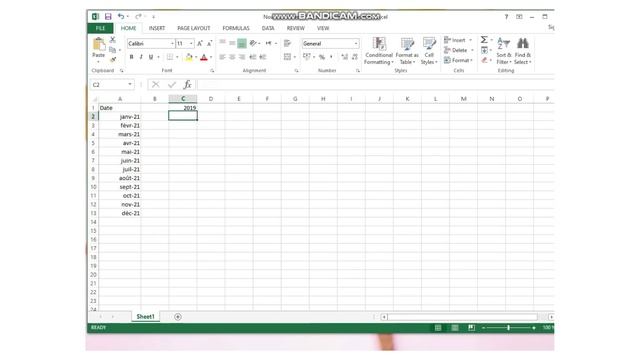Open Find & Select menu
Screen dimensions: 640x360
(522, 51)
